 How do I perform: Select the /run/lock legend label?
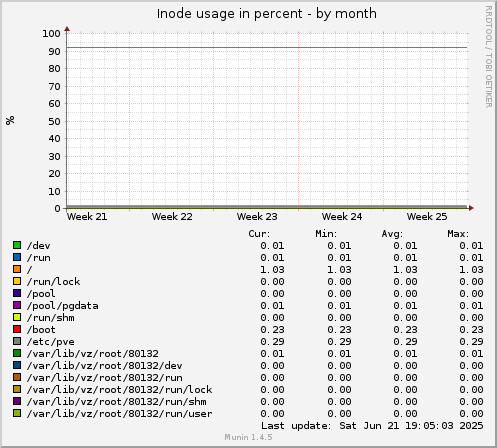pyautogui.click(x=53, y=282)
